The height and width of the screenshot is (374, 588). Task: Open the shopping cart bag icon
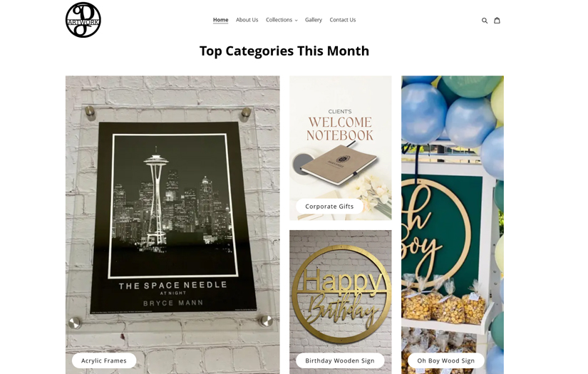point(497,20)
